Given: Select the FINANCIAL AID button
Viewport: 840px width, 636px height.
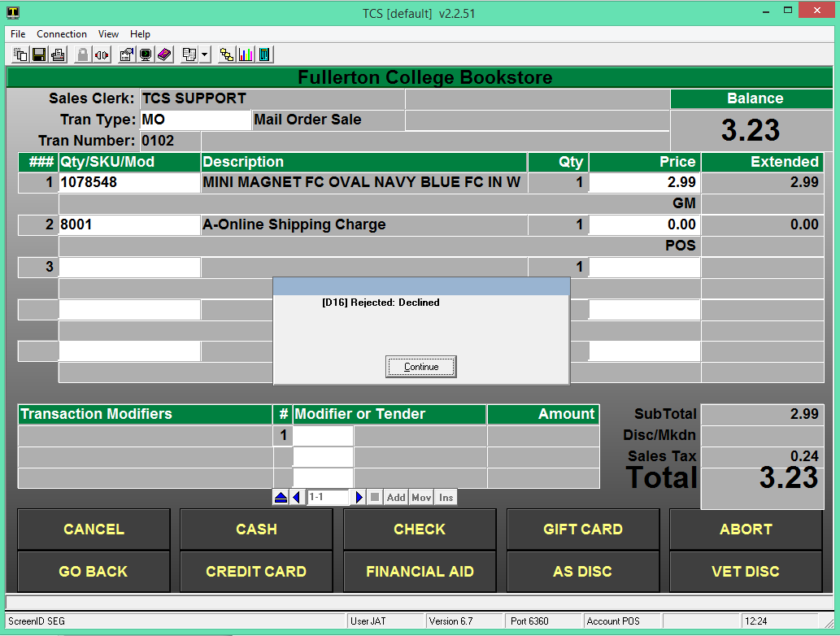Looking at the screenshot, I should (420, 572).
